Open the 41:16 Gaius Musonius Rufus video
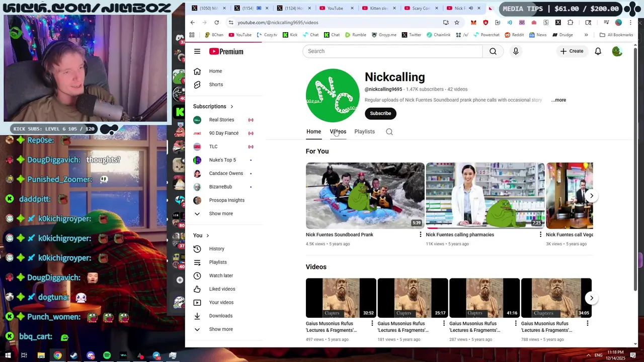This screenshot has width=644, height=362. [x=485, y=298]
